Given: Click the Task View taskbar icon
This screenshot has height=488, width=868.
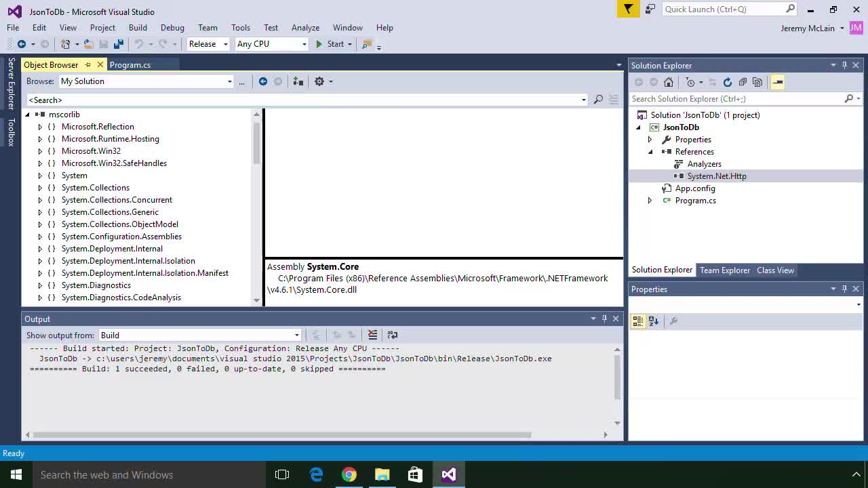Looking at the screenshot, I should point(282,474).
